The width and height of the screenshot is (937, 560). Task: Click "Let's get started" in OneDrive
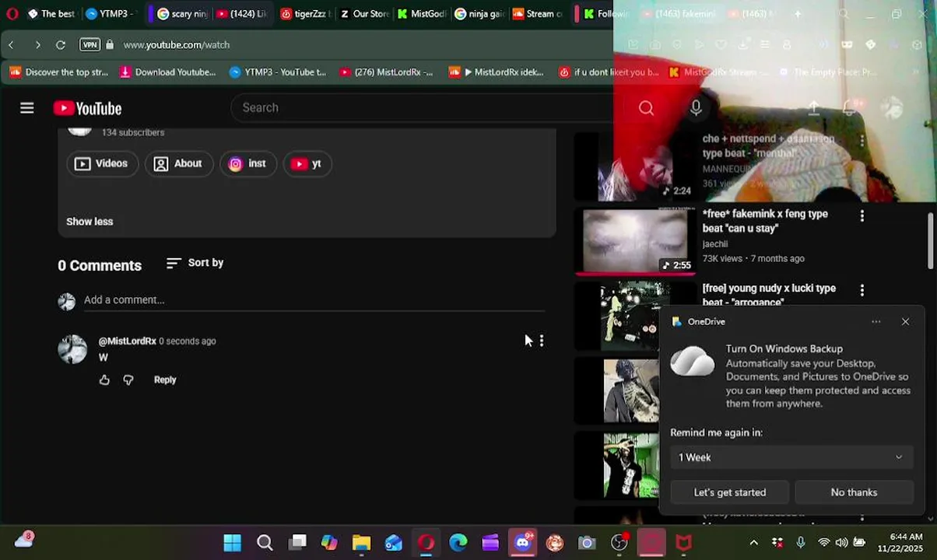point(730,492)
